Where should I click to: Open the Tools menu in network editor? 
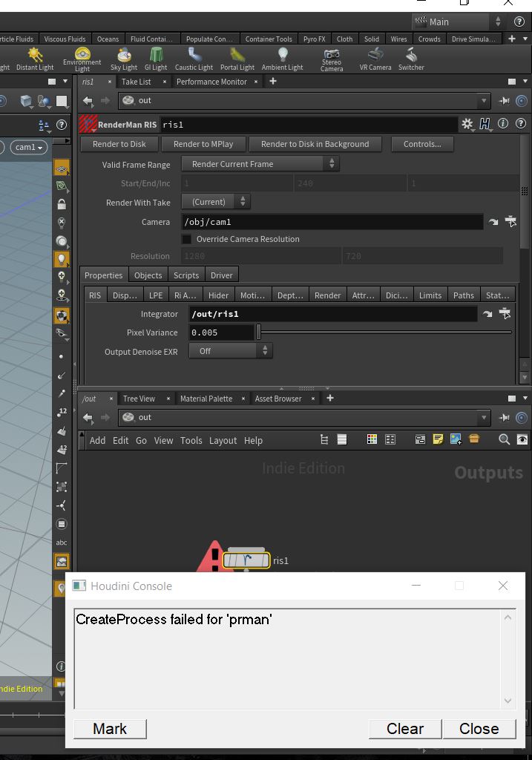(191, 440)
